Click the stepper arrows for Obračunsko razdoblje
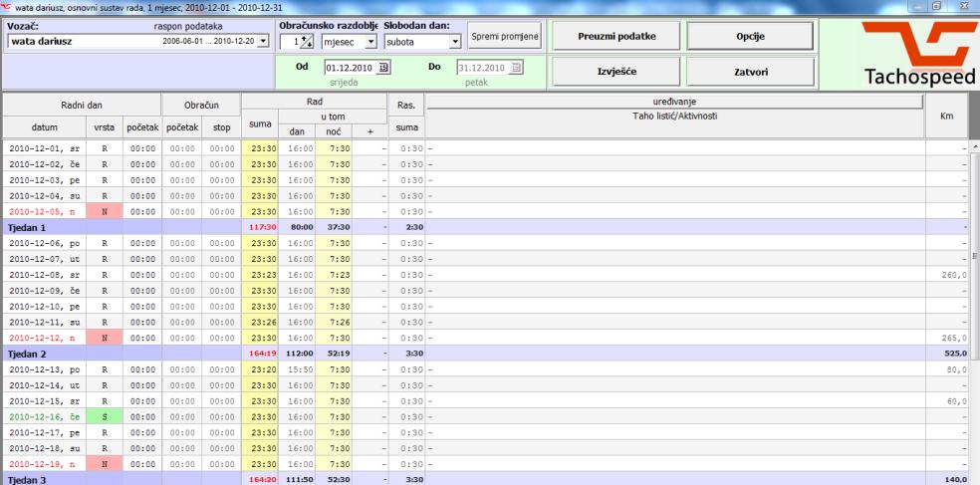Screen dimensions: 980x485 pos(307,42)
